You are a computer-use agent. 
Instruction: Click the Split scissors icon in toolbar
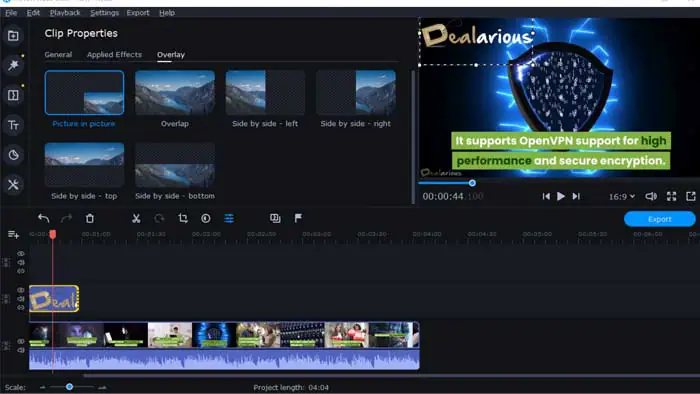[x=136, y=218]
